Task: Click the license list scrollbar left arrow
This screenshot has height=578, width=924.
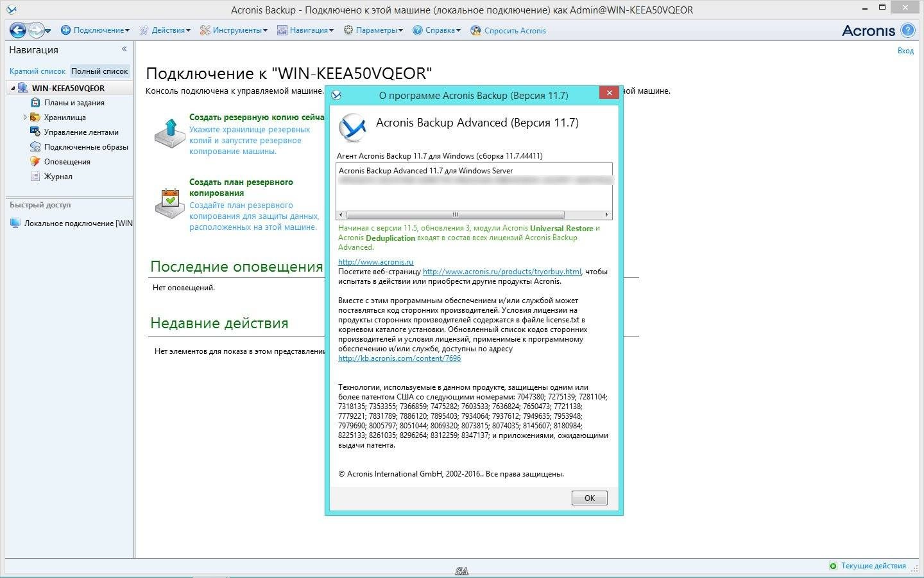Action: 341,215
